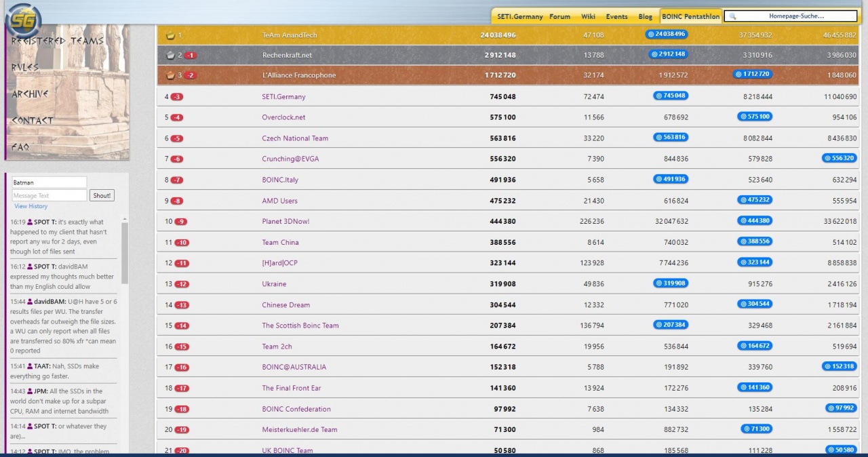Viewport: 868px width, 457px height.
Task: Click the user icon next to TAAT
Action: click(x=30, y=366)
